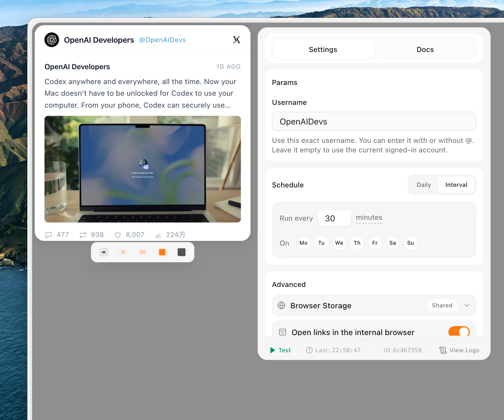This screenshot has width=504, height=420.
Task: Click the ID 6c467359 label
Action: pos(402,350)
